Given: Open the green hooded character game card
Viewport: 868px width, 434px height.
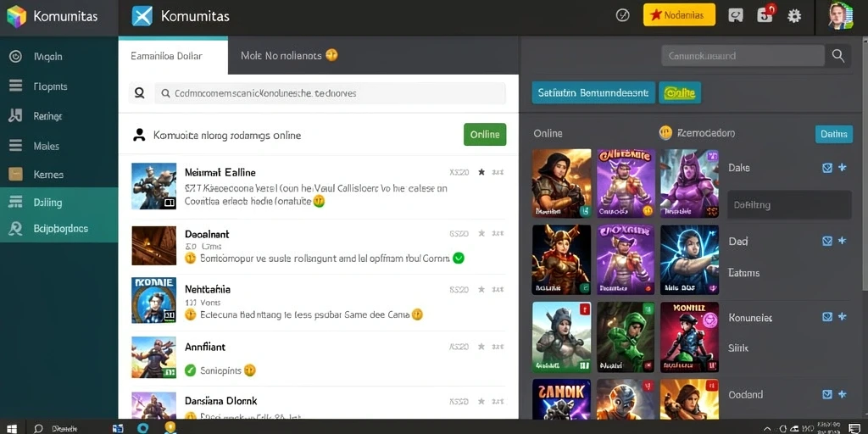Looking at the screenshot, I should coord(626,337).
